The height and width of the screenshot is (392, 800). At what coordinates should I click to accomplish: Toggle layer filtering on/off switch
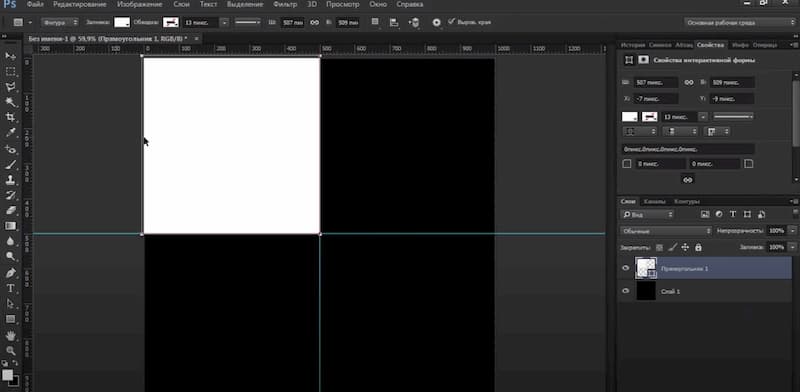795,213
